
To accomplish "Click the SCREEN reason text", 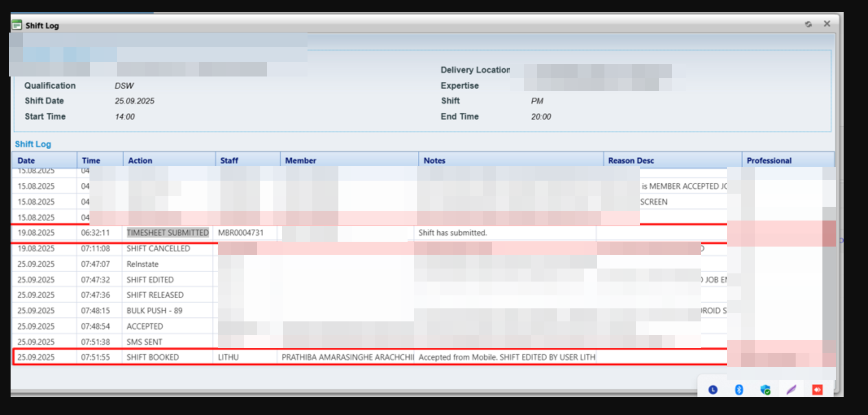I will (654, 202).
